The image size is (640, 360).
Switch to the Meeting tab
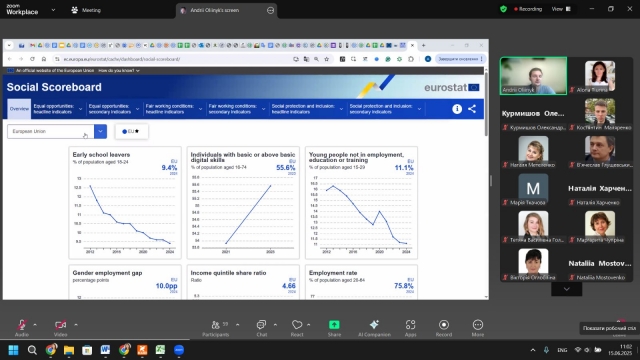[x=86, y=10]
